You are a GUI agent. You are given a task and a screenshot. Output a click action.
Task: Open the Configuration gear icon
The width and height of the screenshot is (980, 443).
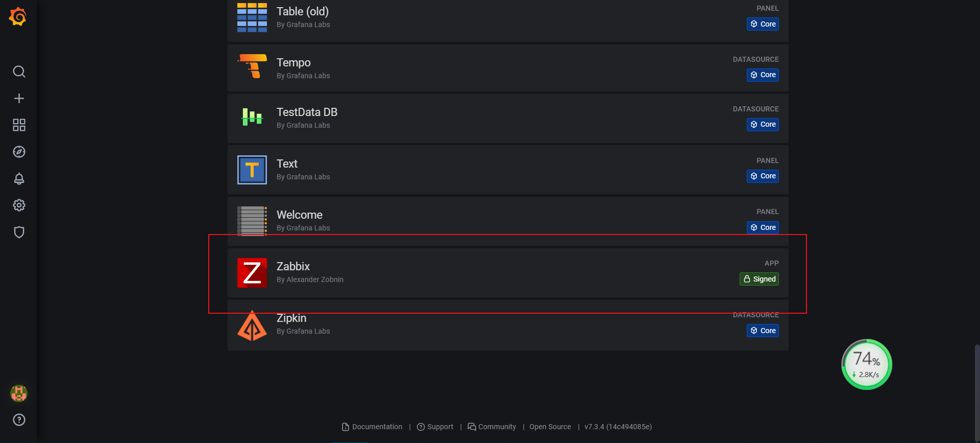(19, 205)
